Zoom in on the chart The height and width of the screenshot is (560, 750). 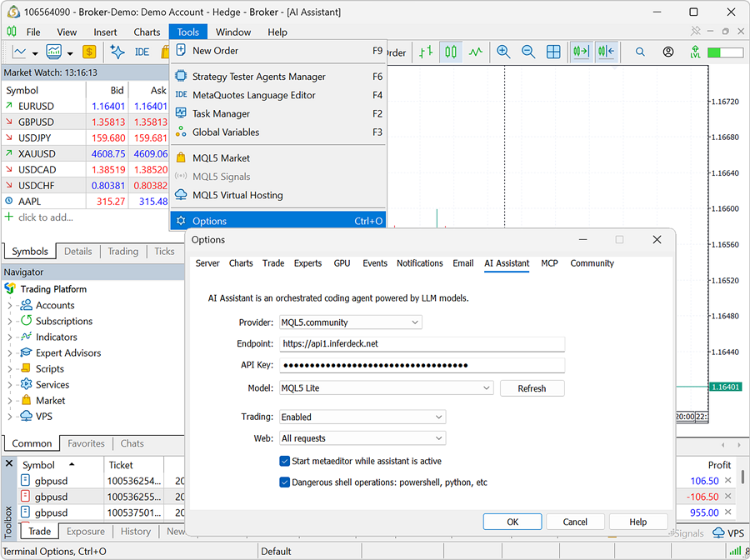point(503,52)
